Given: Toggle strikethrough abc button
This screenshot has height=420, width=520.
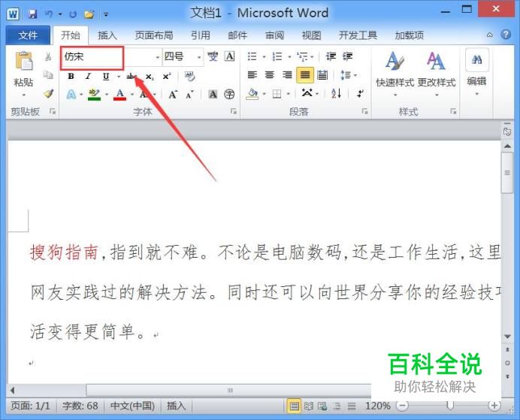Looking at the screenshot, I should [132, 77].
